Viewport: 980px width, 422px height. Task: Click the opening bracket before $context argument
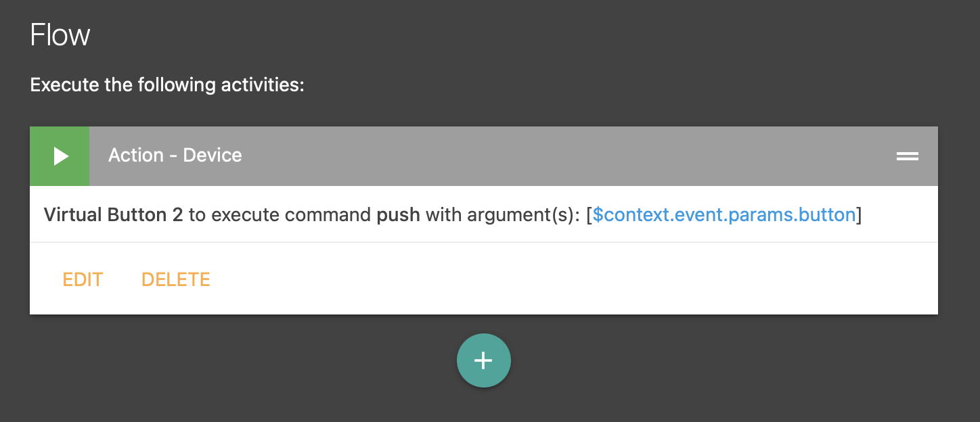click(589, 215)
